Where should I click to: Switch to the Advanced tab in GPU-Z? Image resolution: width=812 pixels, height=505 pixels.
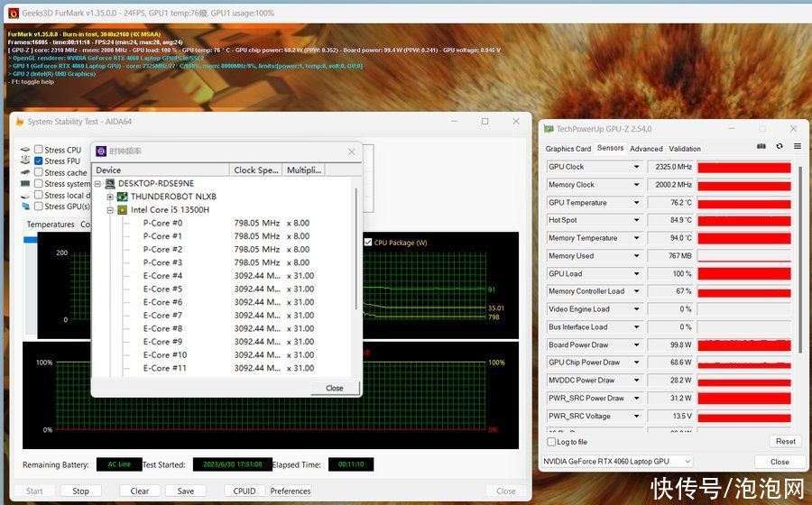[x=646, y=149]
